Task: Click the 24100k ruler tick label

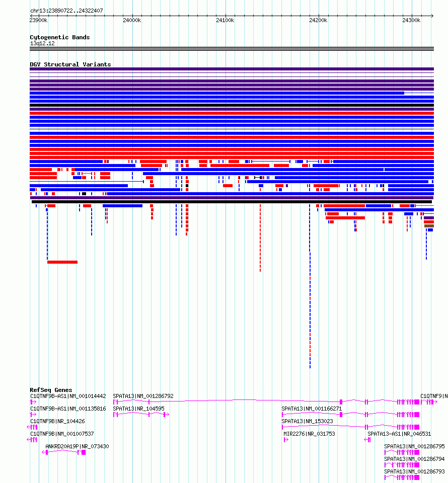Action: click(225, 20)
